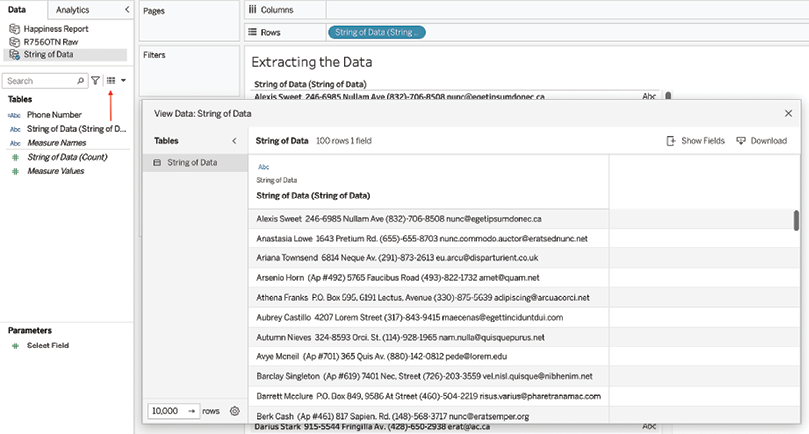Open the Data pane options dropdown arrow
This screenshot has width=809, height=434.
[123, 81]
